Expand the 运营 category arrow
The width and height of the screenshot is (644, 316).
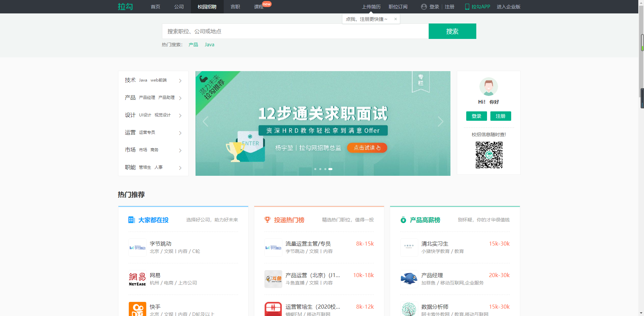pyautogui.click(x=180, y=133)
